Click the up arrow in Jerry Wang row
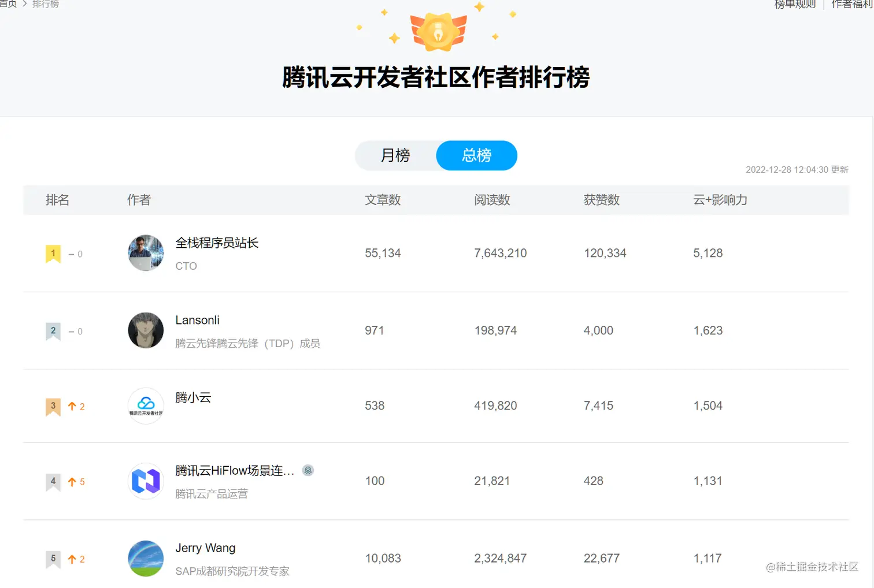 tap(72, 559)
